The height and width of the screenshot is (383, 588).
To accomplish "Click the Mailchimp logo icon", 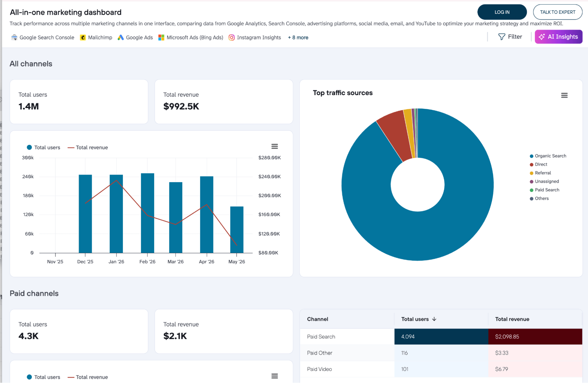I will [83, 37].
